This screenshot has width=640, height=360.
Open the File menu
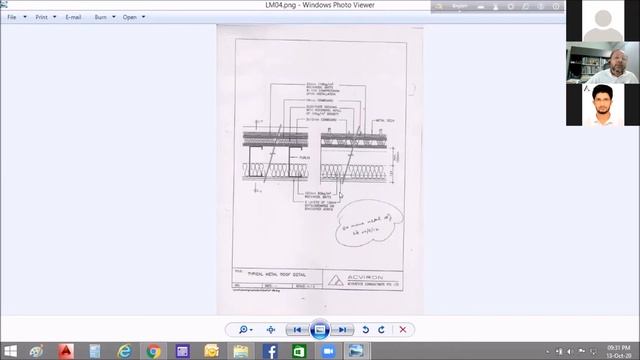click(11, 17)
